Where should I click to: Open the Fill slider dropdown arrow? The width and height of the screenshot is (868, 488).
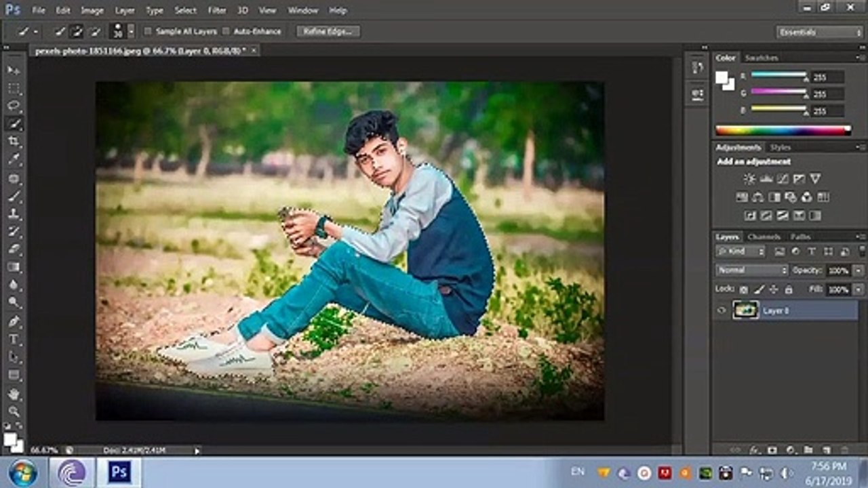pos(859,289)
